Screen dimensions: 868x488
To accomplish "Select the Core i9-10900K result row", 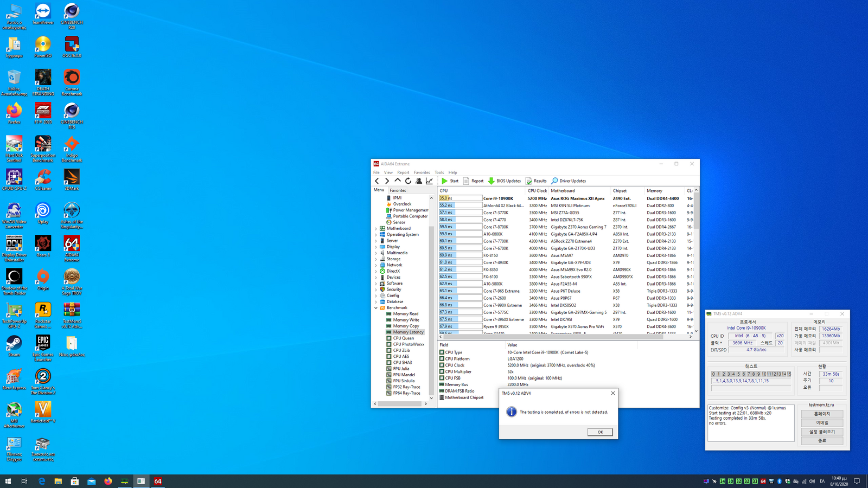I will coord(566,198).
